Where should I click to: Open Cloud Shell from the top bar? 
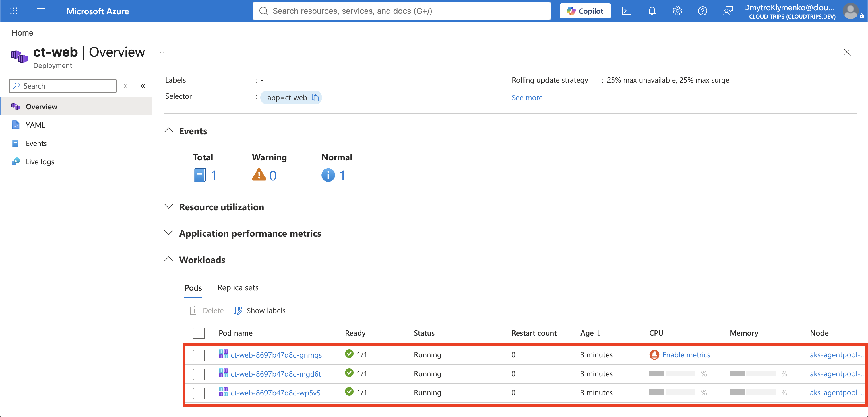tap(627, 11)
